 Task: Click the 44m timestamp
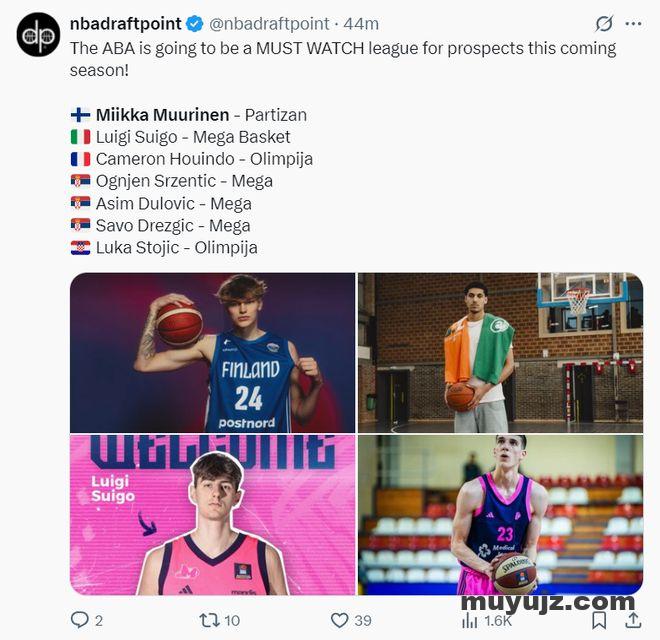tap(361, 24)
